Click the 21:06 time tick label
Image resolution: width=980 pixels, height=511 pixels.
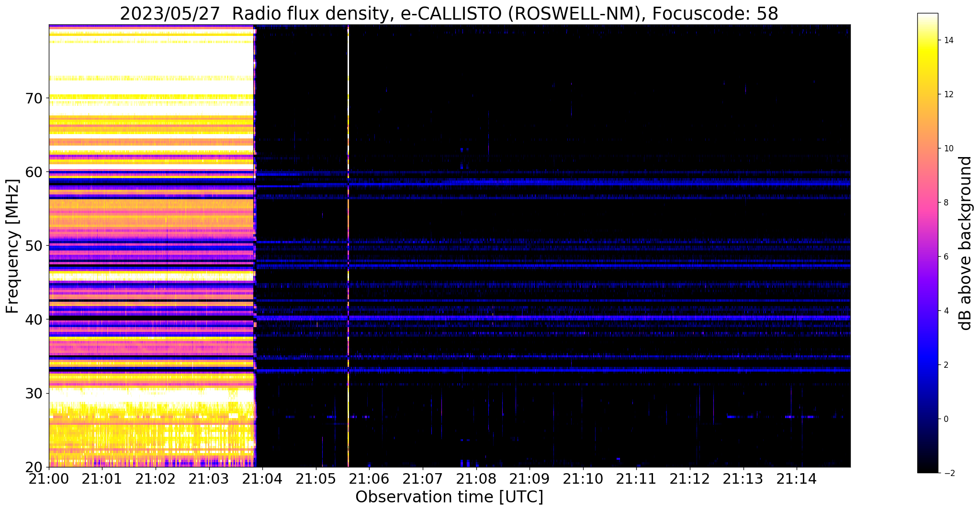pyautogui.click(x=369, y=479)
